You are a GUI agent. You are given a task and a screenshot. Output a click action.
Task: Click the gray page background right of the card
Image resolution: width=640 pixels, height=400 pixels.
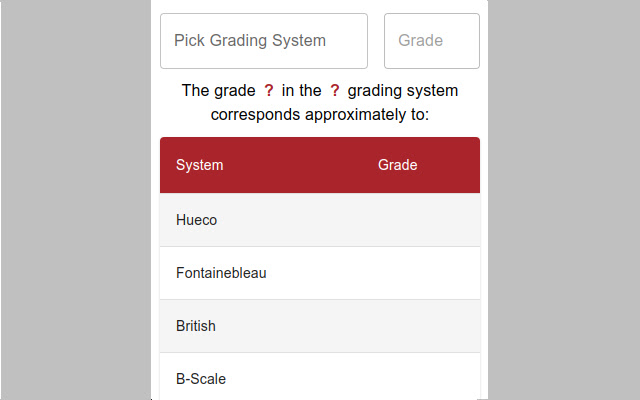click(565, 200)
